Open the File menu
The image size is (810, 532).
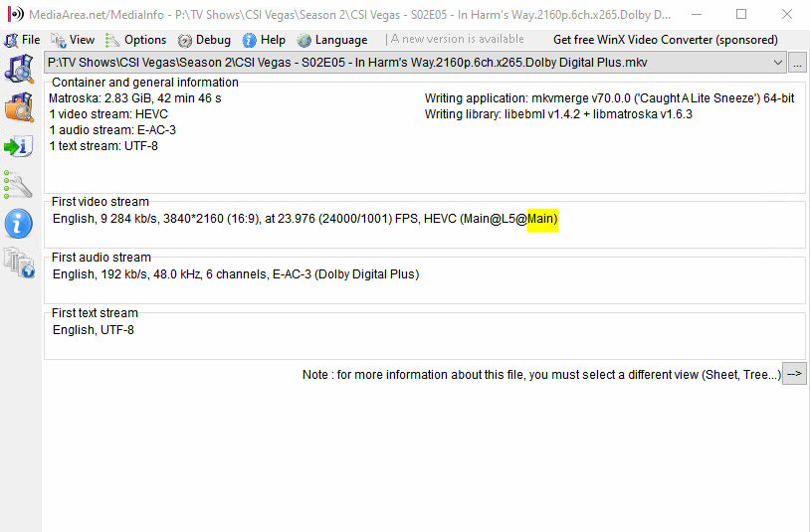[x=22, y=40]
